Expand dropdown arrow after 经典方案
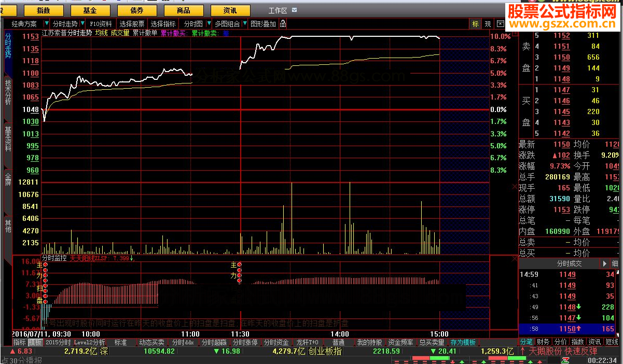 pos(47,24)
